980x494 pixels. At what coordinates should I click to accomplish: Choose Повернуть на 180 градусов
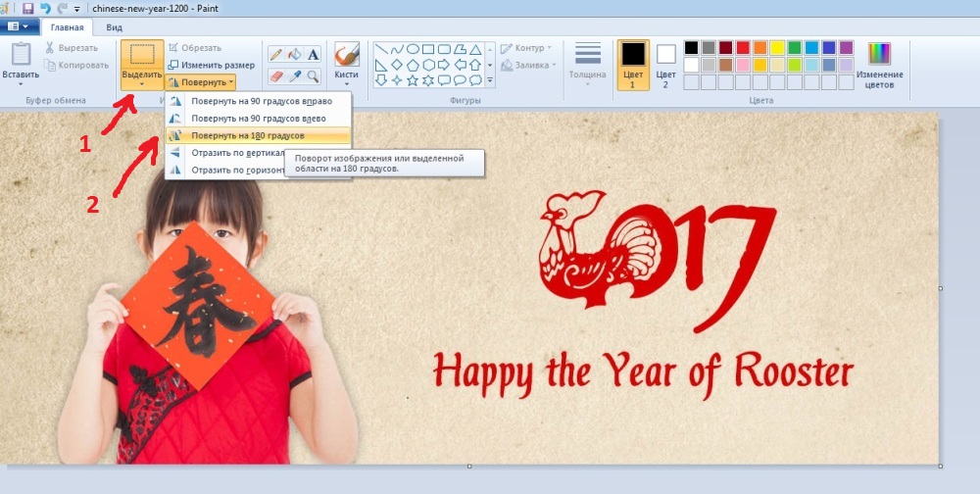(x=247, y=135)
